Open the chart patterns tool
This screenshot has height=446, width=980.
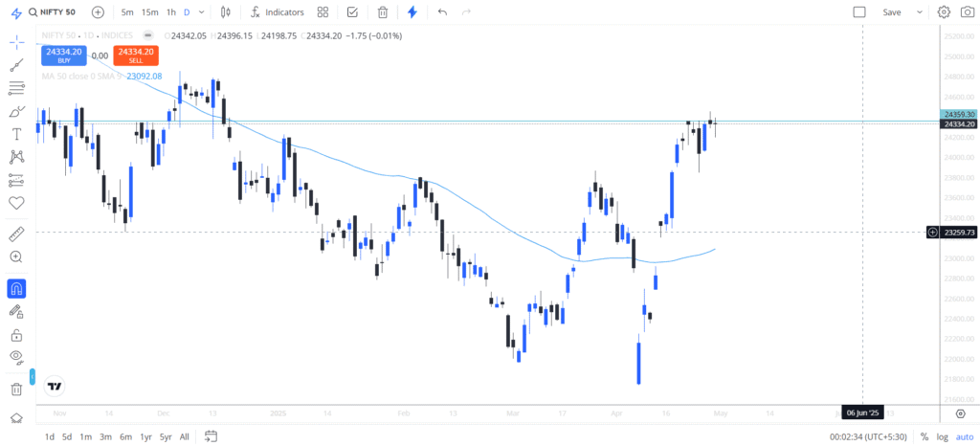17,157
